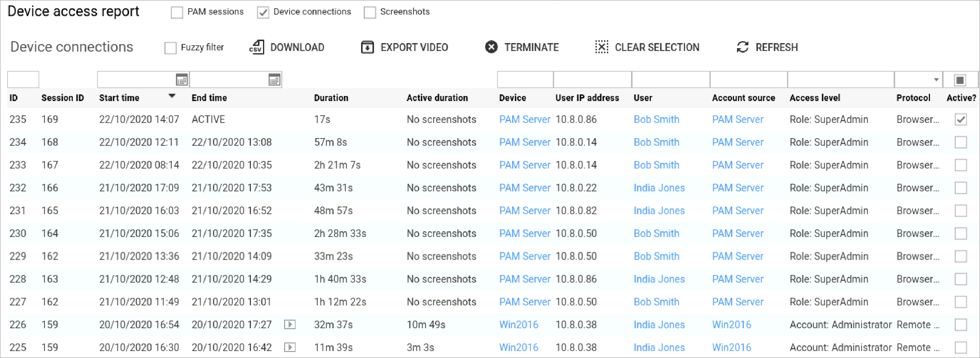The height and width of the screenshot is (358, 980).
Task: Sort by the Session ID column header
Action: tap(62, 98)
